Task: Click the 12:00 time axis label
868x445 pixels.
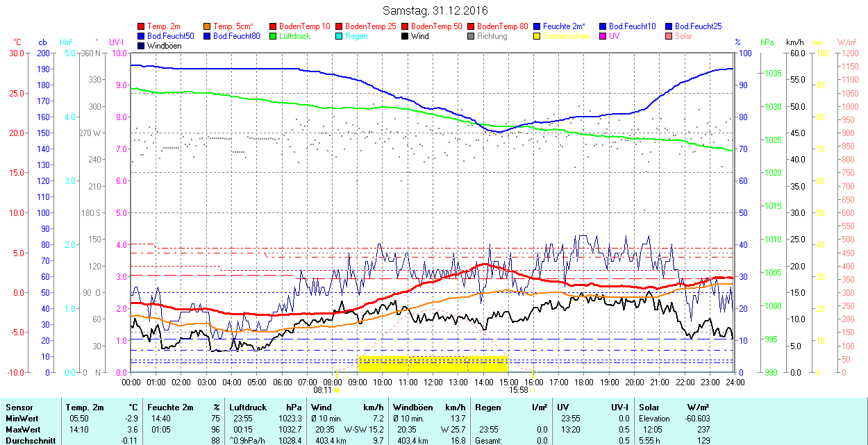Action: pos(433,382)
